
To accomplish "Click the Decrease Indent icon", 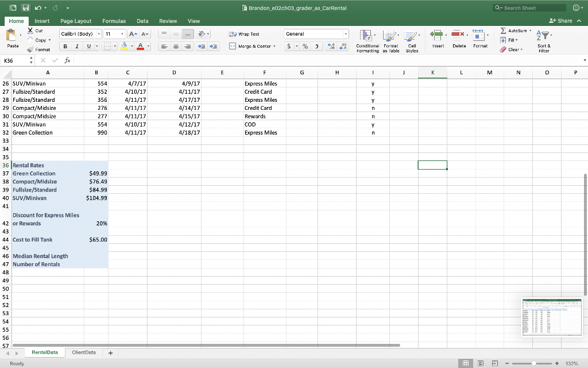I will (x=202, y=46).
